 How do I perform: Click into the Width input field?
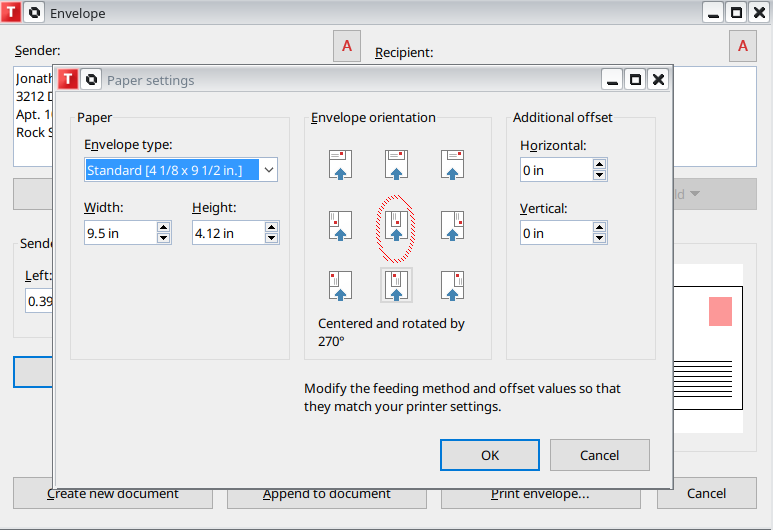click(x=120, y=233)
